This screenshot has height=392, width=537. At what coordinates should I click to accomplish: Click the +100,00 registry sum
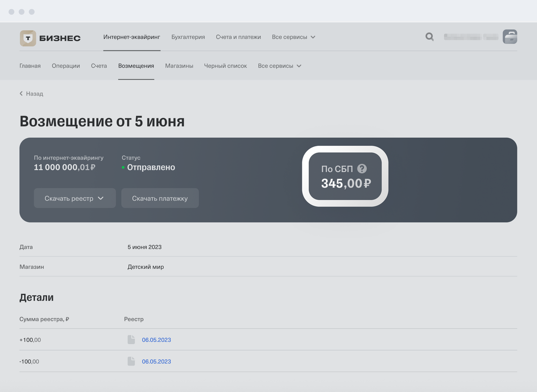pos(30,339)
